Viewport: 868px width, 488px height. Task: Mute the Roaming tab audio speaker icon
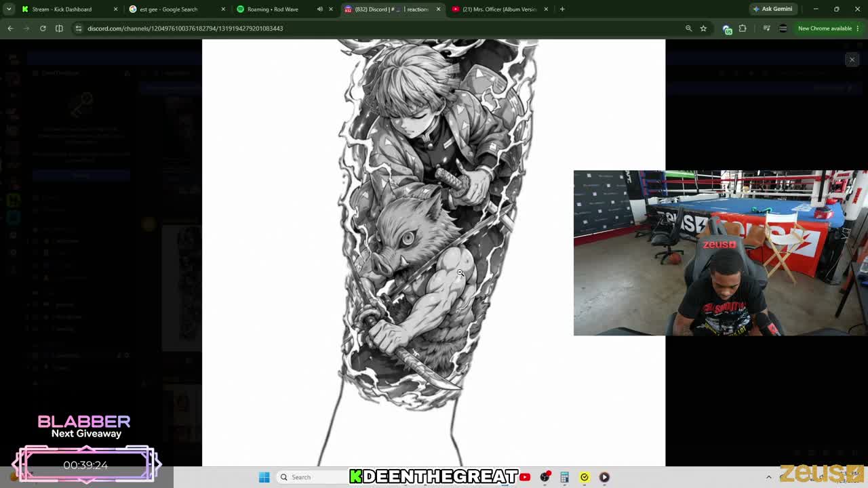(x=319, y=9)
